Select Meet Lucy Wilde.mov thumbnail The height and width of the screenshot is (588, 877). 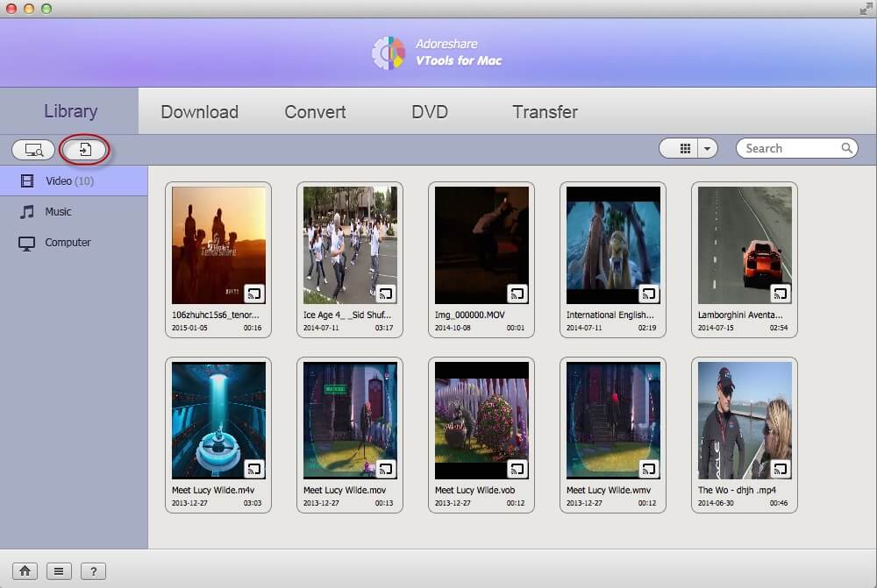(350, 421)
